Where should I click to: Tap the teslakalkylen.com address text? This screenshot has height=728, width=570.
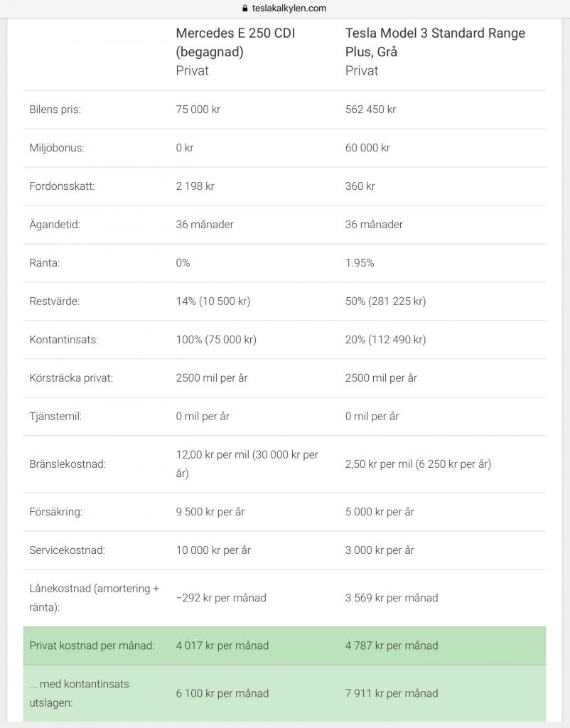289,9
